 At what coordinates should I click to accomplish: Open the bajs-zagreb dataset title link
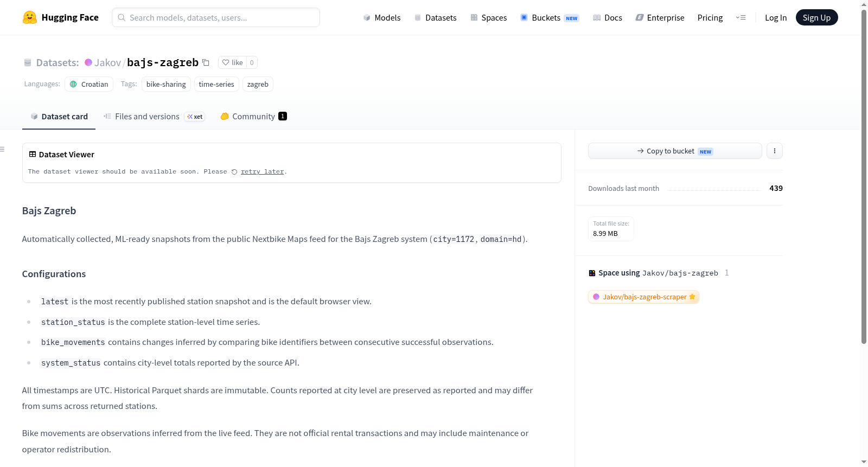click(163, 62)
